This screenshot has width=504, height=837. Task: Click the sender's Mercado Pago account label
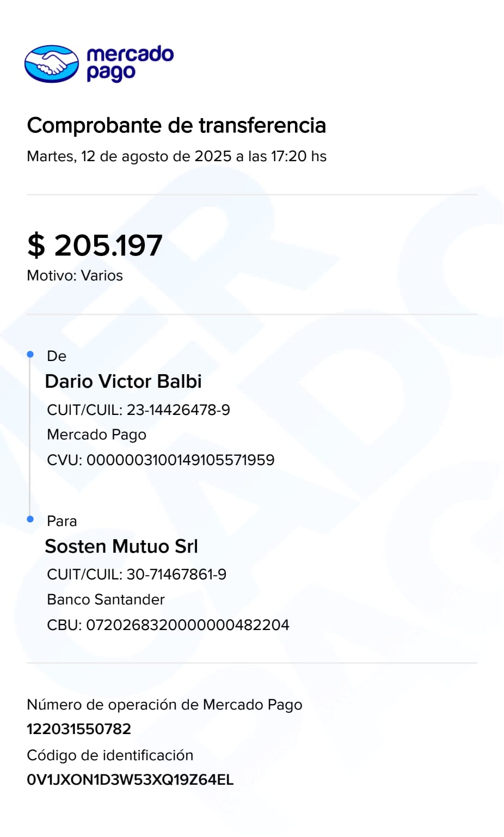coord(96,435)
